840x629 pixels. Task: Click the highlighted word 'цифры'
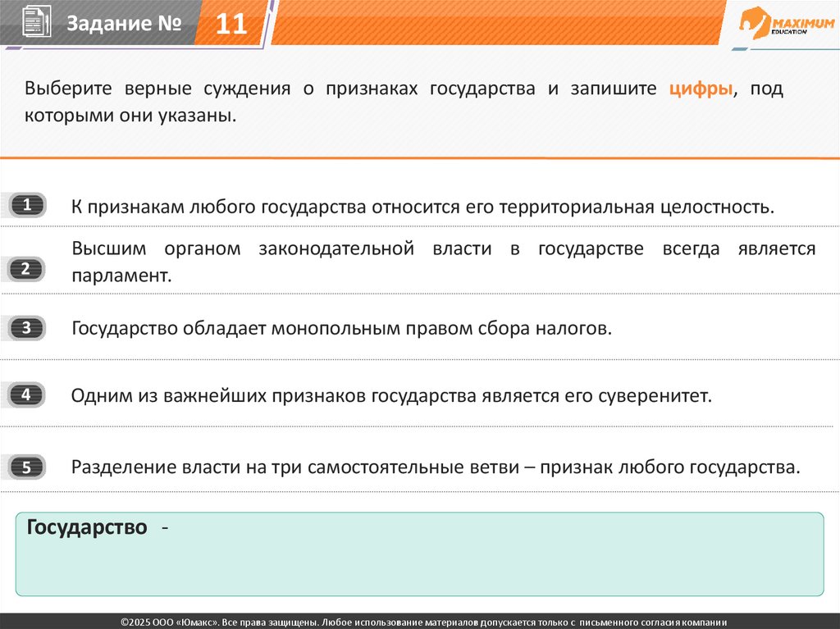[x=701, y=89]
